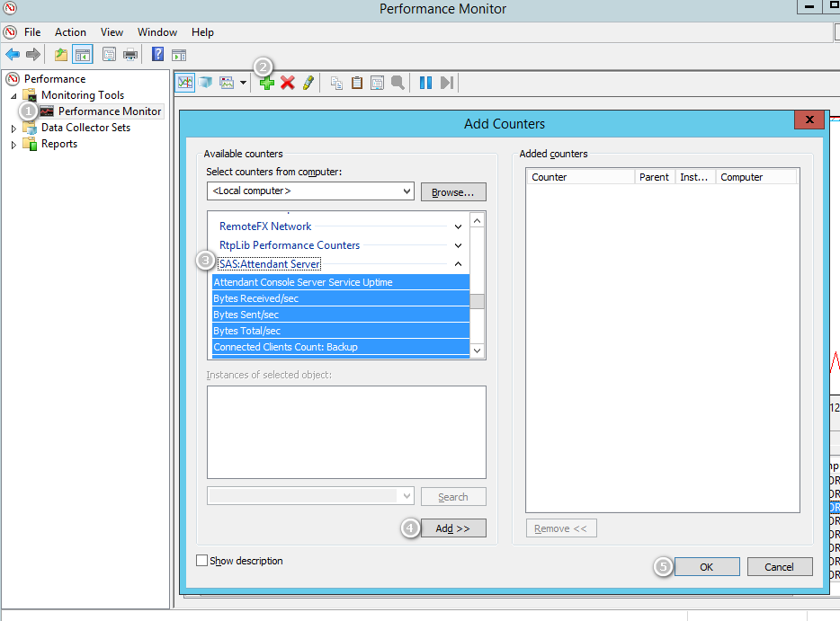The height and width of the screenshot is (621, 840).
Task: Open the Local computer dropdown
Action: click(406, 191)
